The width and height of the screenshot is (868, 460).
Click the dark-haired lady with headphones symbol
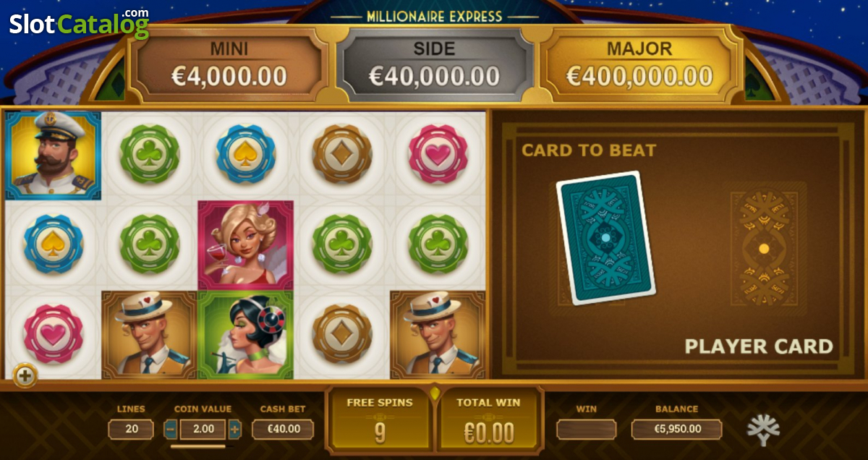tap(246, 335)
